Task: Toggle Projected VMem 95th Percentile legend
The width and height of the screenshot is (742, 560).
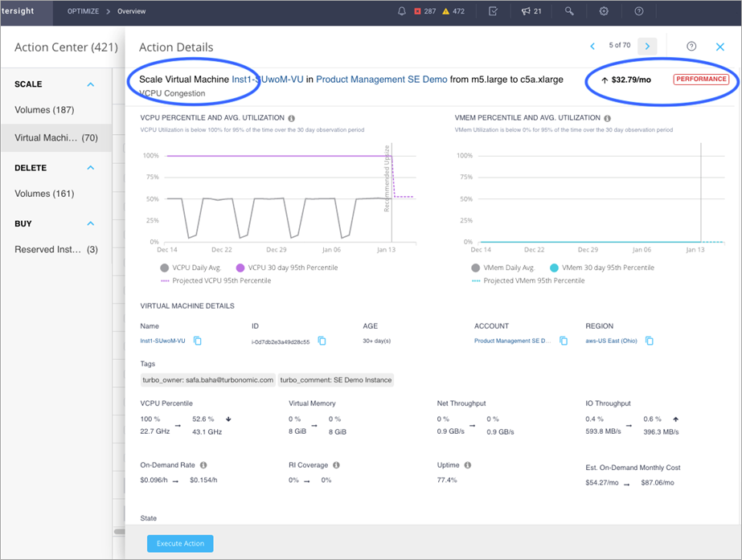Action: click(x=529, y=280)
